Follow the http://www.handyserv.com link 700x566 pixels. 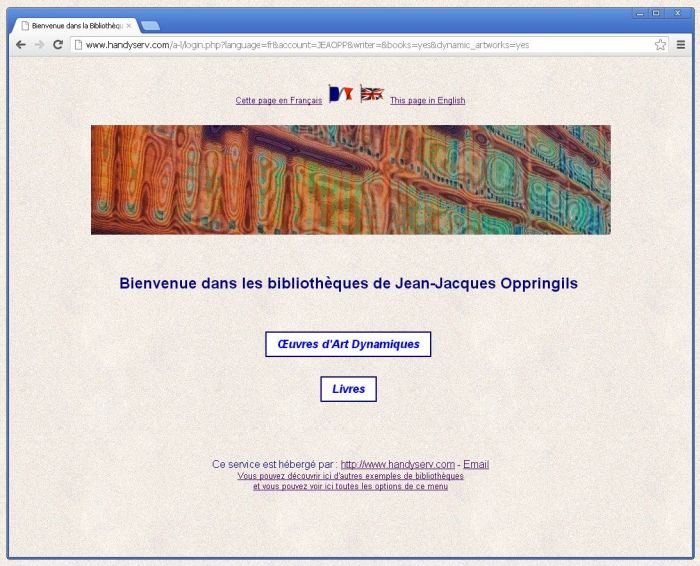coord(397,464)
